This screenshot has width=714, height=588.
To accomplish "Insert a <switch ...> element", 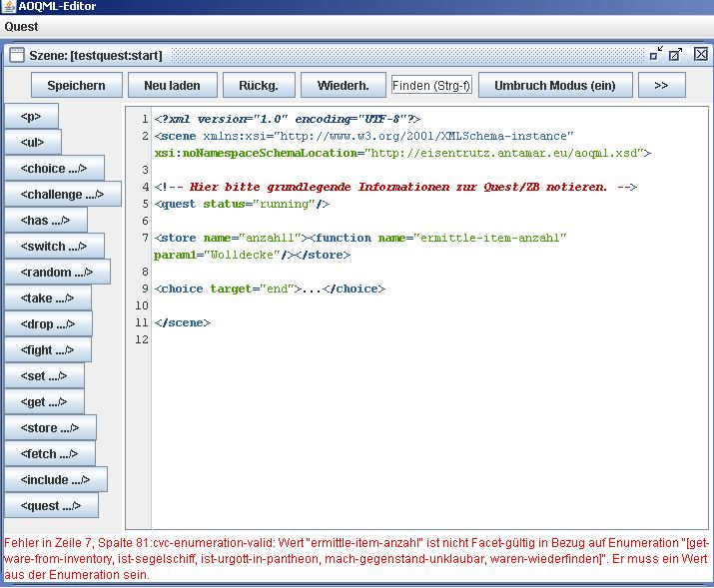I will click(54, 246).
